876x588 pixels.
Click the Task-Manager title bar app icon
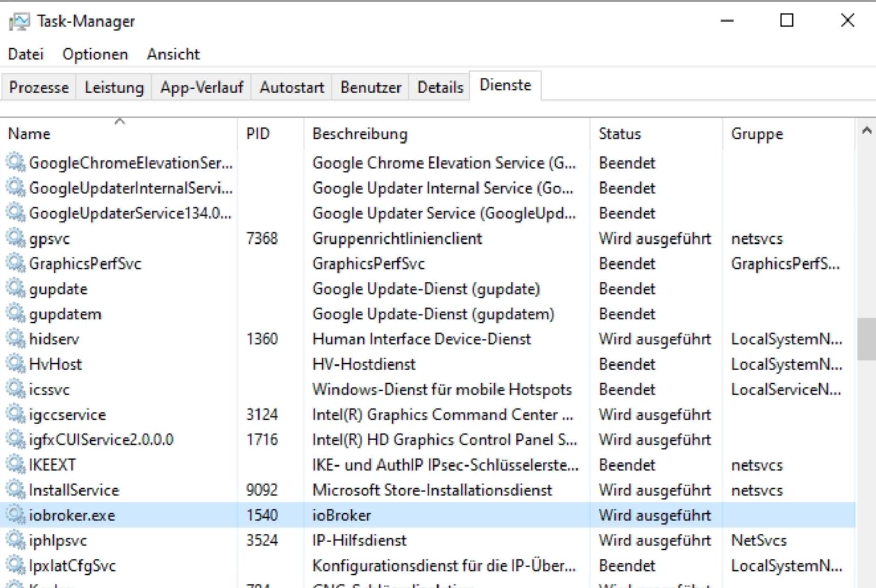click(19, 22)
